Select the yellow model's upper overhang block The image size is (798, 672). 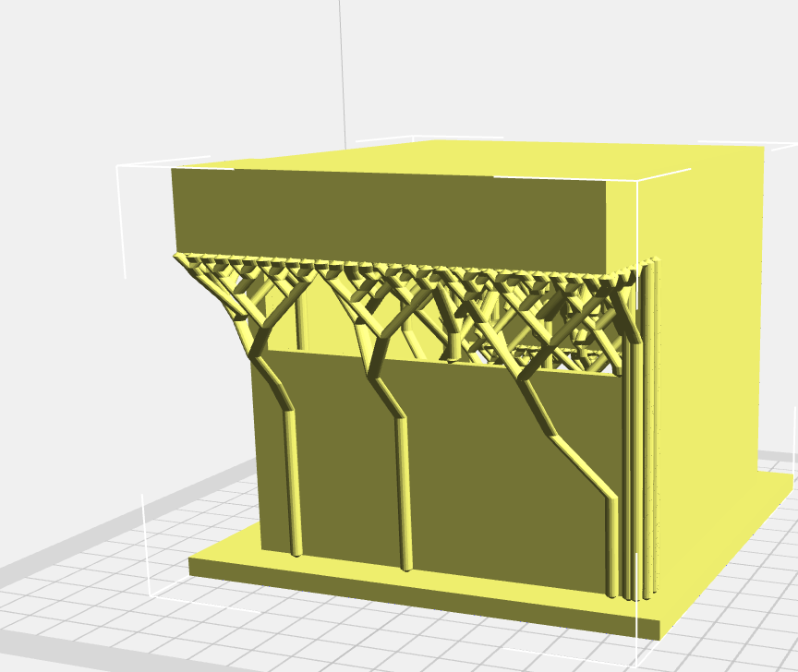pos(390,219)
